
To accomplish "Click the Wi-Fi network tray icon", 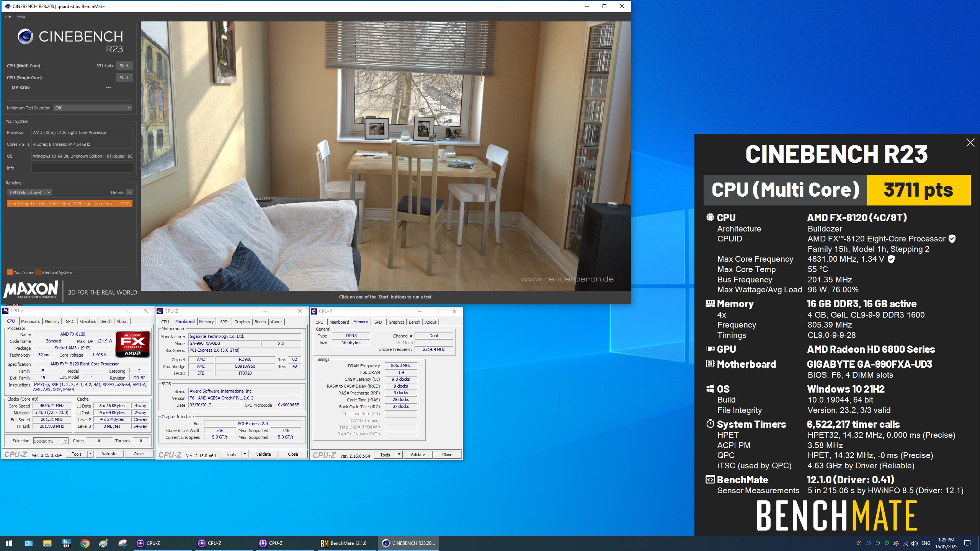I will coord(906,543).
